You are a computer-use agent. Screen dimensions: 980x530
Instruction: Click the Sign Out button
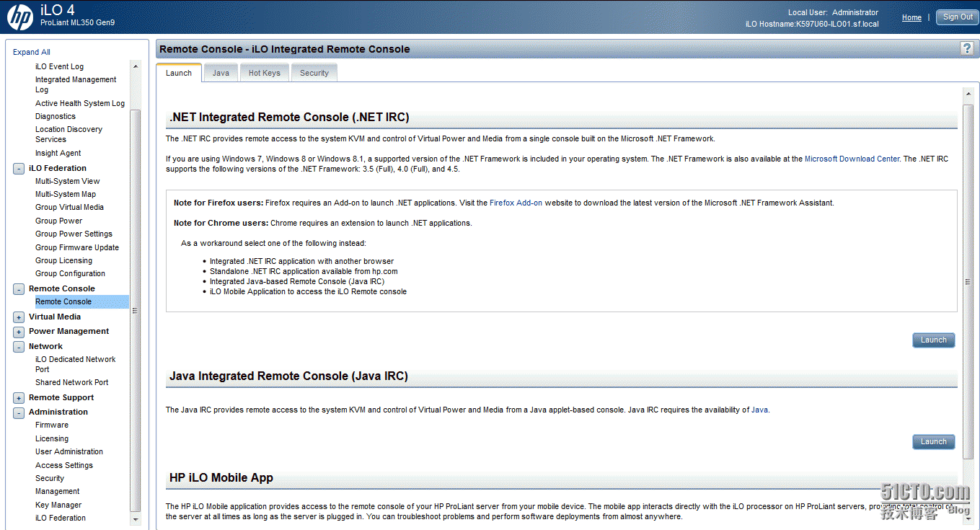[958, 17]
